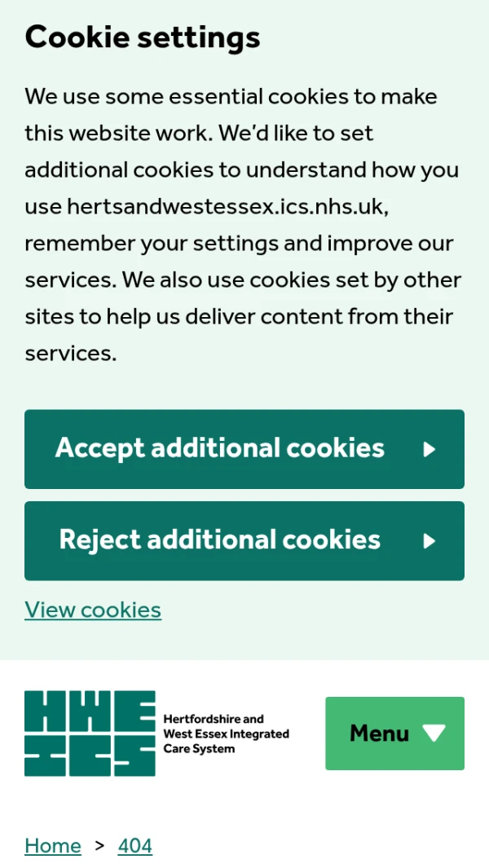Click the HWE ICS green logo
Image resolution: width=489 pixels, height=868 pixels.
point(90,734)
